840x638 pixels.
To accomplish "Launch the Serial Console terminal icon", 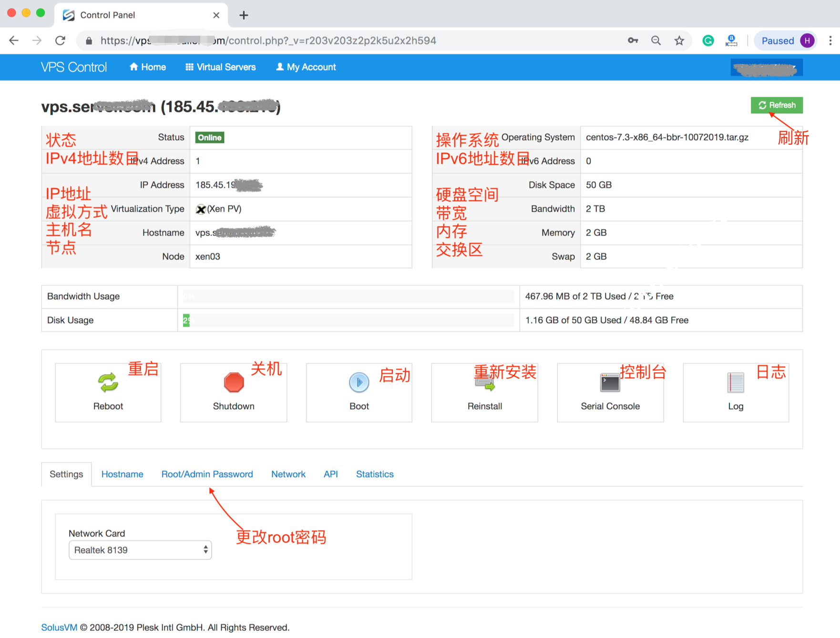I will click(x=610, y=383).
